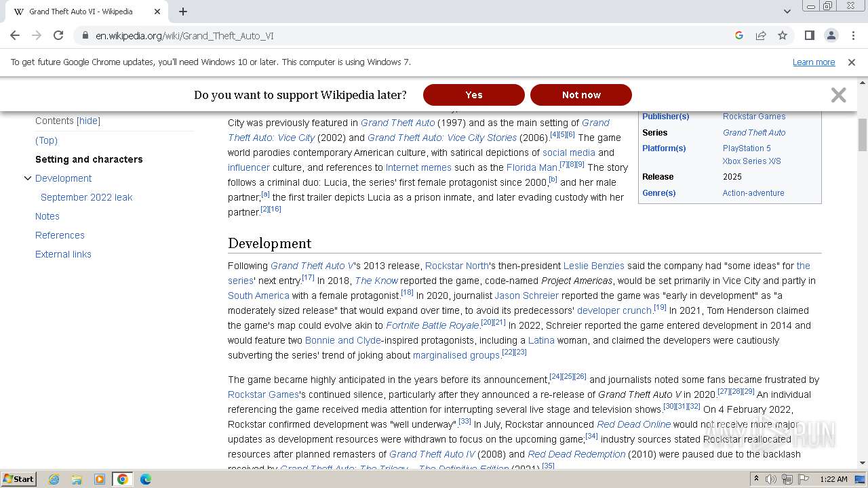Open Microsoft Edge taskbar icon
The image size is (868, 488).
[x=146, y=479]
